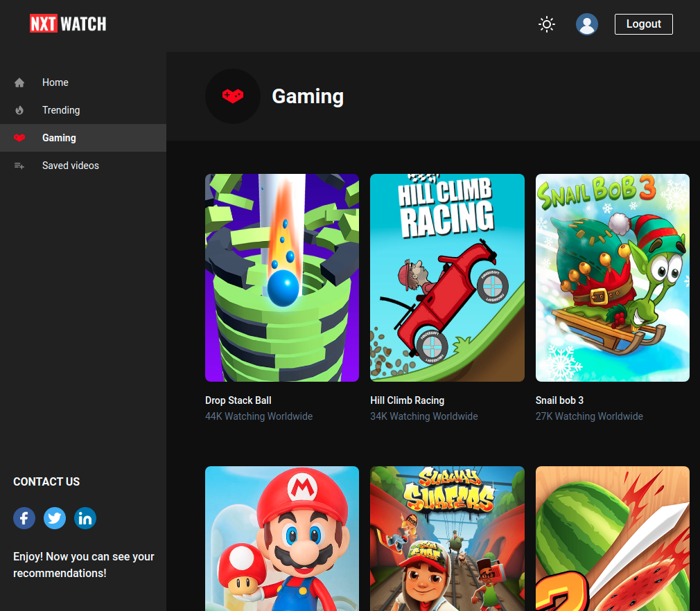700x611 pixels.
Task: Open the Subway Surfers thumbnail
Action: tap(447, 539)
